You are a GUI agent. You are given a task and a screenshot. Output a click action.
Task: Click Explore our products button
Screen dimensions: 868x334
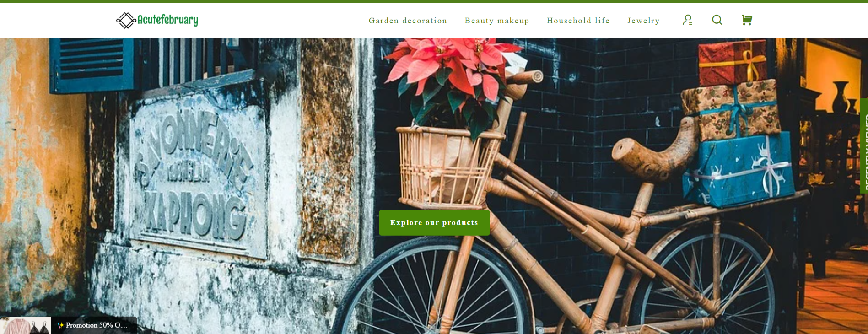tap(434, 223)
